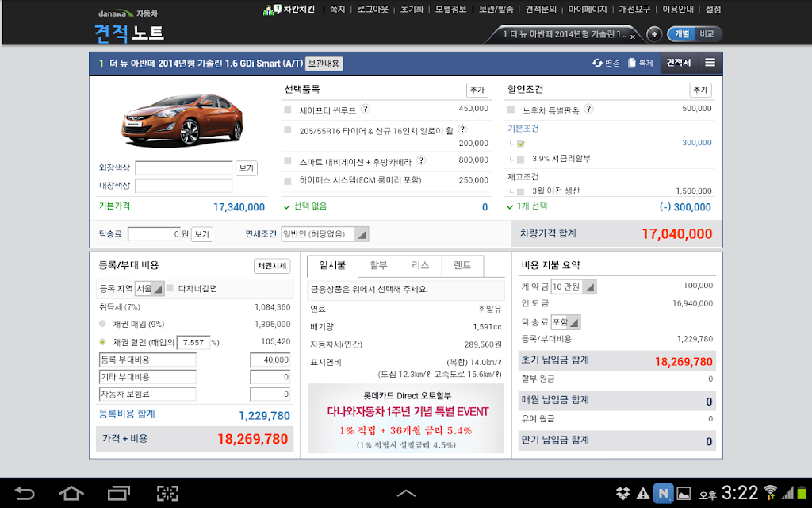Check 3월 이전 생산 stock condition
Viewport: 812px width, 508px height.
click(x=521, y=191)
